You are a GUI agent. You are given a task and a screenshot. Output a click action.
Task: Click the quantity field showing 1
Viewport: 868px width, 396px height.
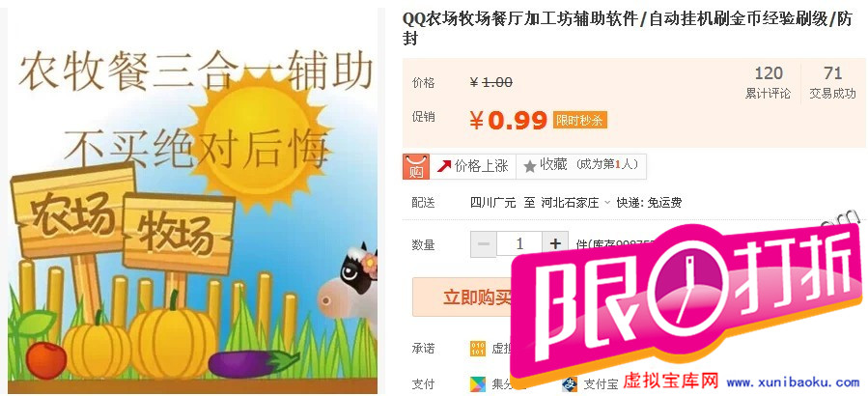point(519,244)
